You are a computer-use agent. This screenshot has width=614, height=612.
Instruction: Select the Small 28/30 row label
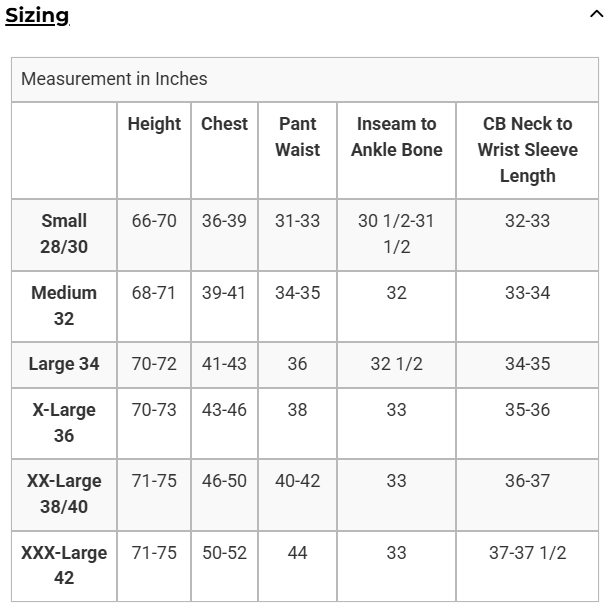64,234
